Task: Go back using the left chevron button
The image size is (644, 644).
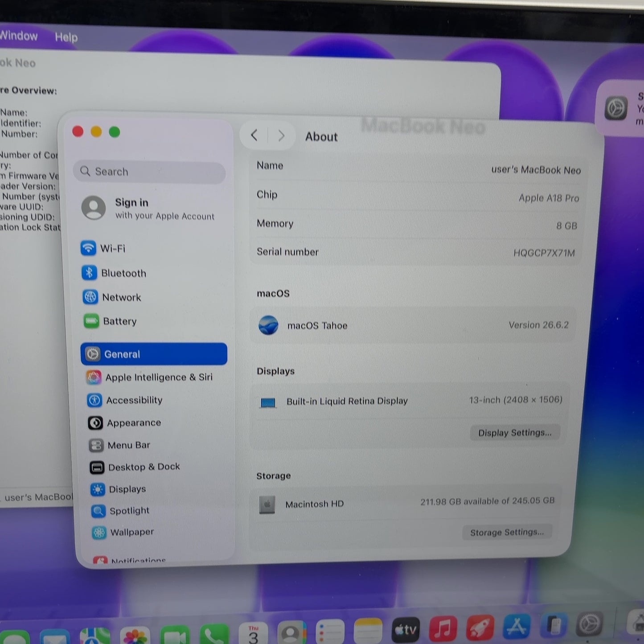Action: click(x=254, y=135)
